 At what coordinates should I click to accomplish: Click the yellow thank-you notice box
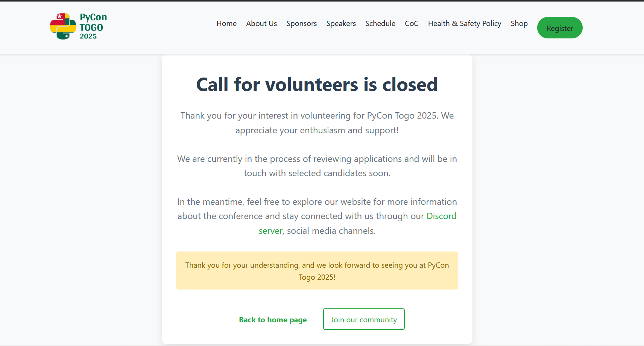(317, 271)
